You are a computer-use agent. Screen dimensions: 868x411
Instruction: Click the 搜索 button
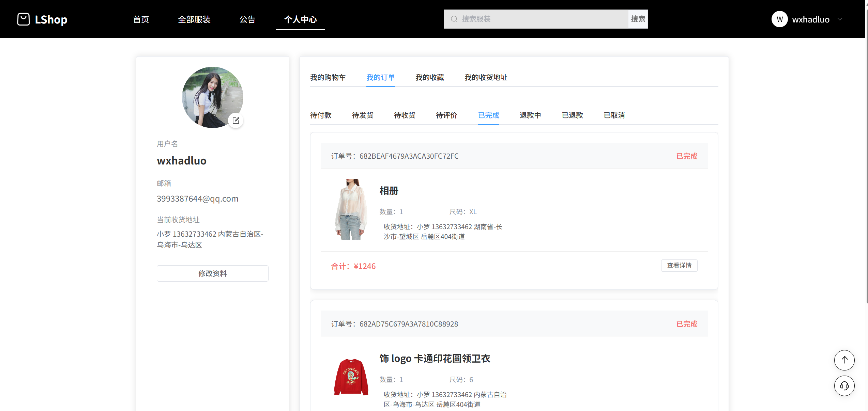tap(638, 19)
